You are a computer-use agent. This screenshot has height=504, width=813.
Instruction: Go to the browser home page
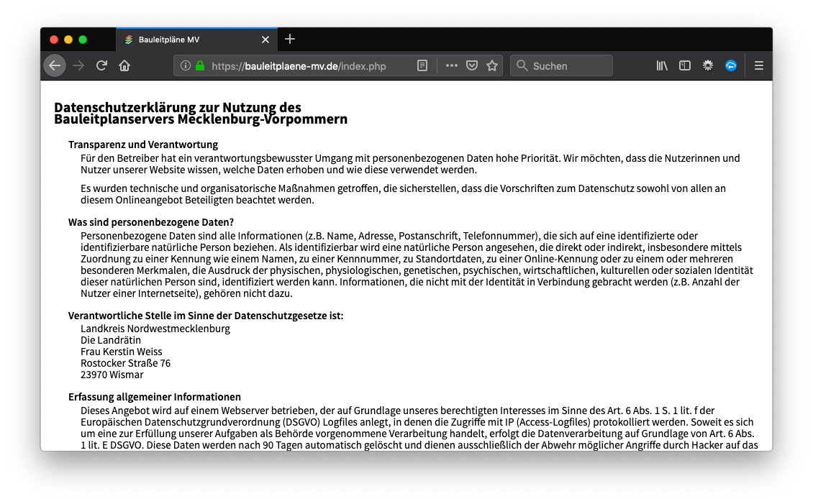[124, 65]
